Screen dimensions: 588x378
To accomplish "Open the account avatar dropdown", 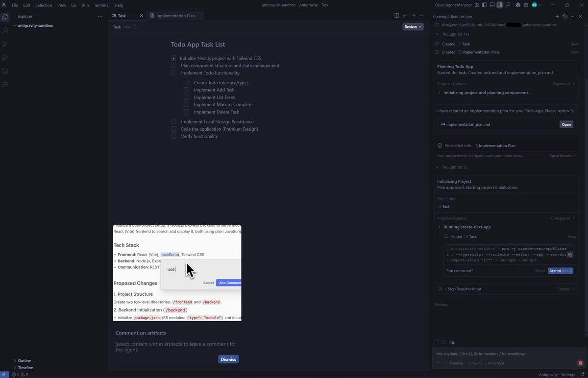I will 536,5.
